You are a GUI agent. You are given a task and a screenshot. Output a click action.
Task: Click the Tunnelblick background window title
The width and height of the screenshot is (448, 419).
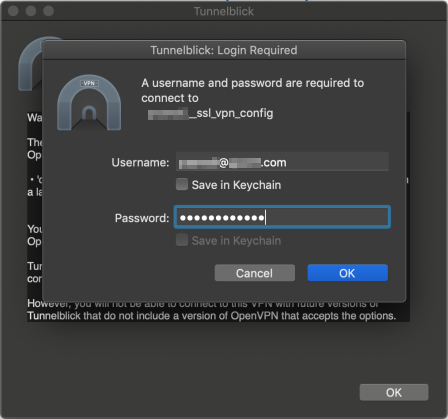tap(224, 11)
